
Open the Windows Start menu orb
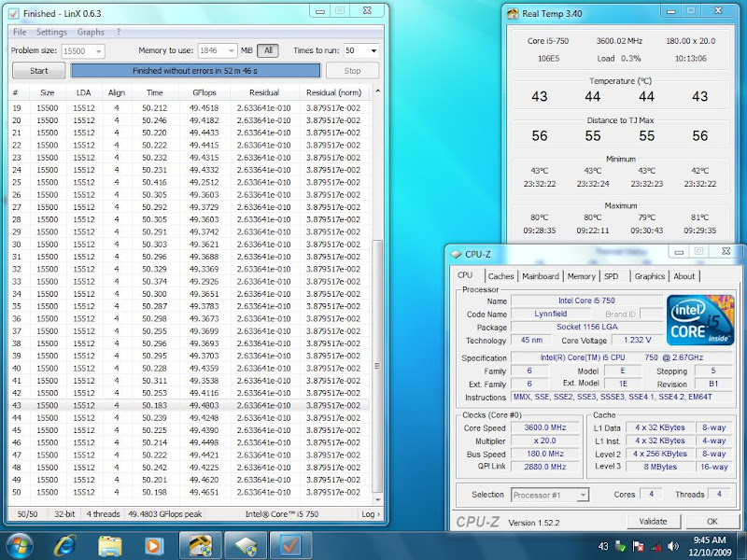pyautogui.click(x=20, y=544)
